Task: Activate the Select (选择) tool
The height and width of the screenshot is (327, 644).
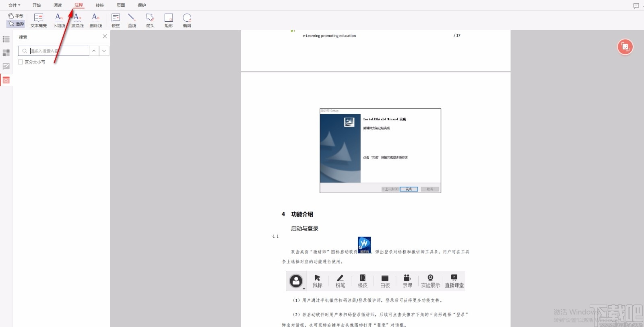Action: pyautogui.click(x=16, y=24)
